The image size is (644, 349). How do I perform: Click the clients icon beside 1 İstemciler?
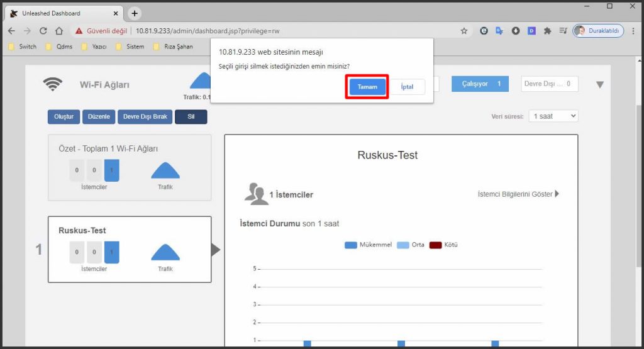point(256,194)
